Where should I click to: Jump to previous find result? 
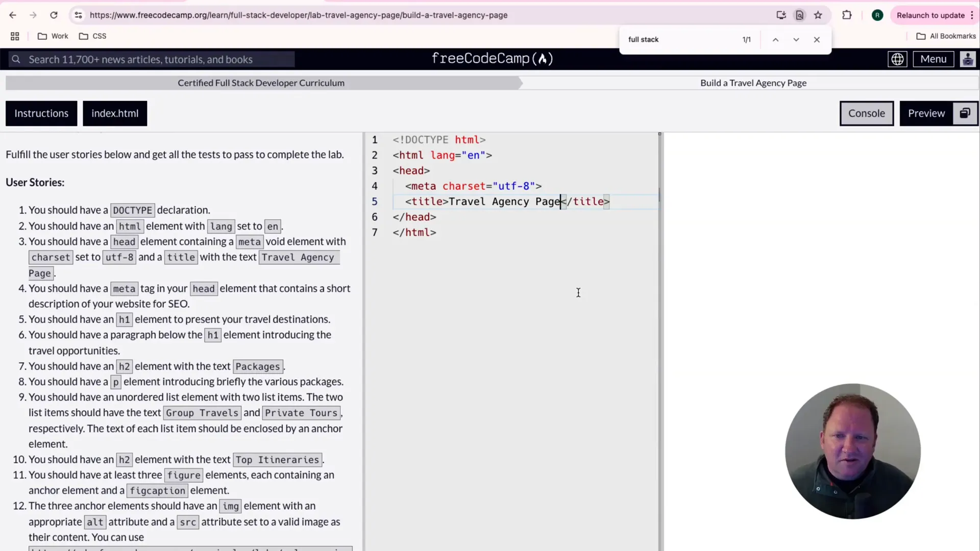point(775,40)
